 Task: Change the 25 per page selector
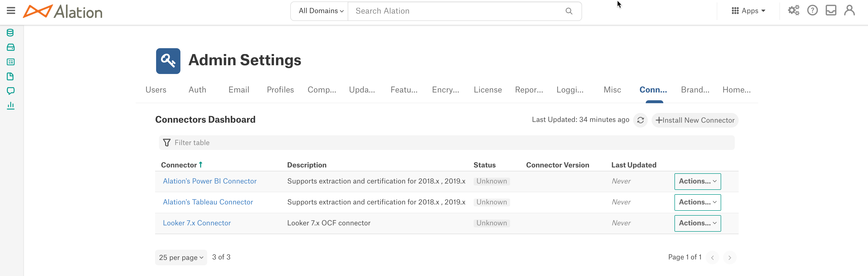tap(181, 258)
